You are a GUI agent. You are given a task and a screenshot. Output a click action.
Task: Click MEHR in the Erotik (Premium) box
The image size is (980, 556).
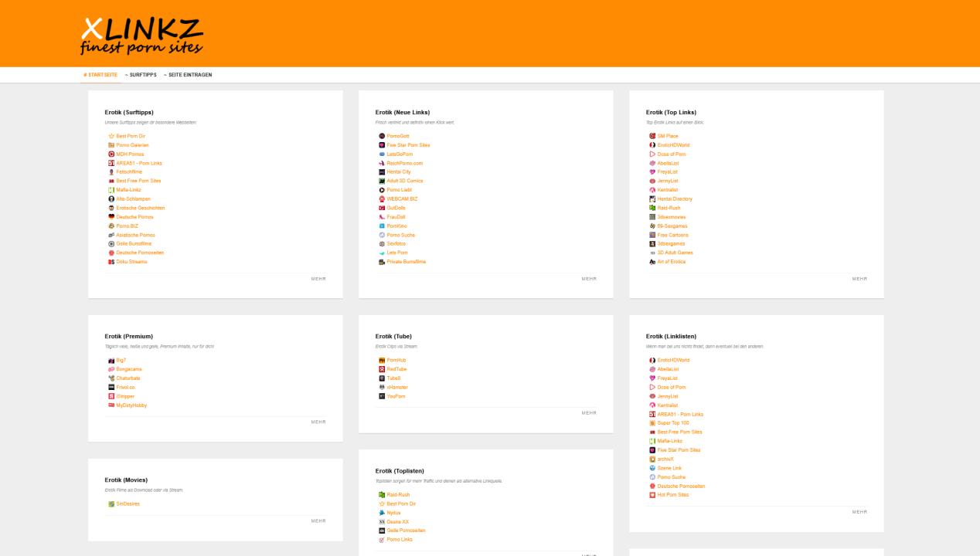(318, 422)
